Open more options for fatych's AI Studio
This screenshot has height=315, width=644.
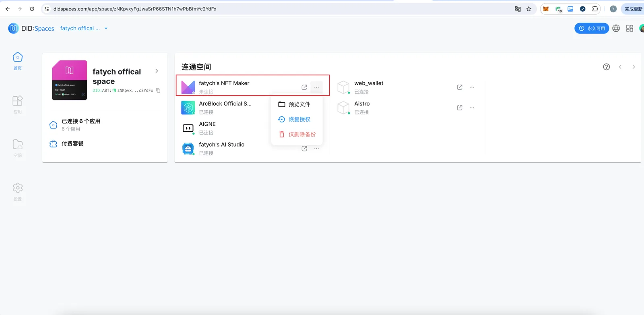[317, 149]
